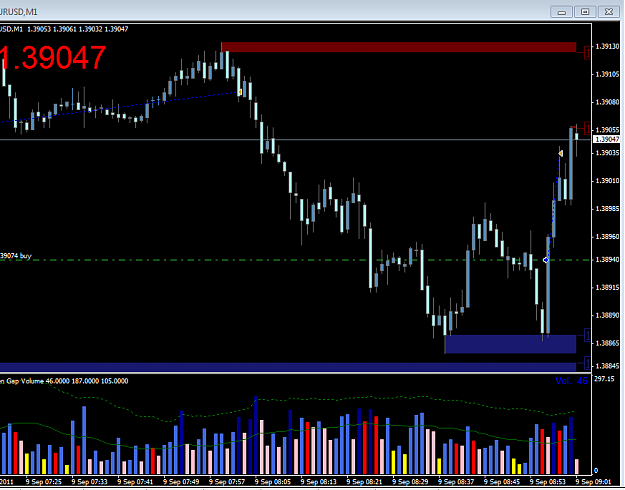Image resolution: width=625 pixels, height=490 pixels.
Task: Click time axis label 9 Sep 08:13
Action: pyautogui.click(x=319, y=482)
